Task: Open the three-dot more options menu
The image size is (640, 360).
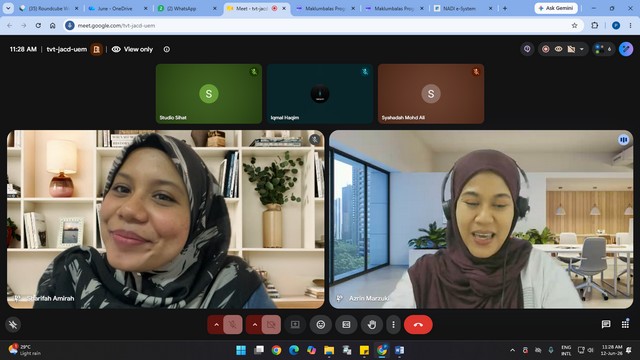Action: [x=393, y=324]
